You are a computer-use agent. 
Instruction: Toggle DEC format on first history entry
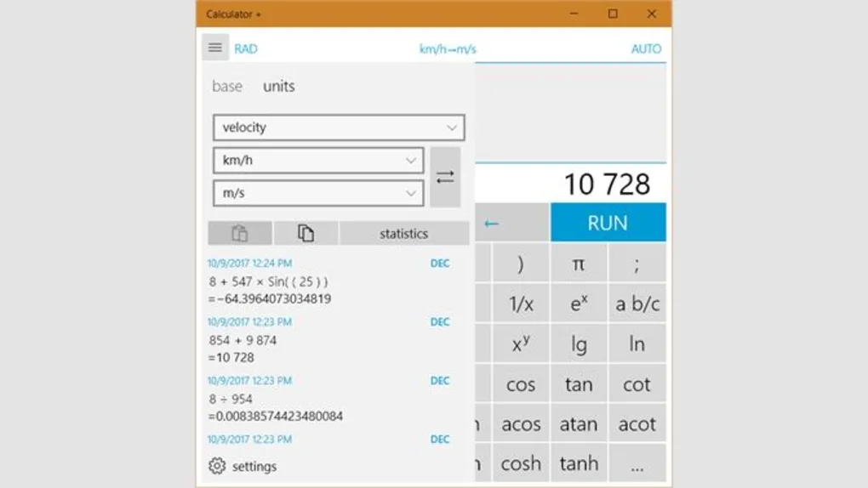pyautogui.click(x=439, y=264)
